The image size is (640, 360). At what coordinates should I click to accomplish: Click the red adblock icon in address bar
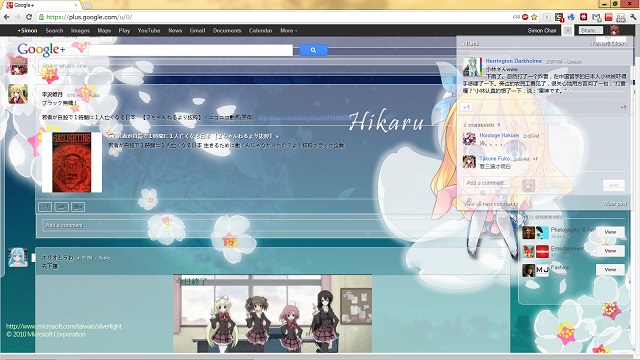525,17
